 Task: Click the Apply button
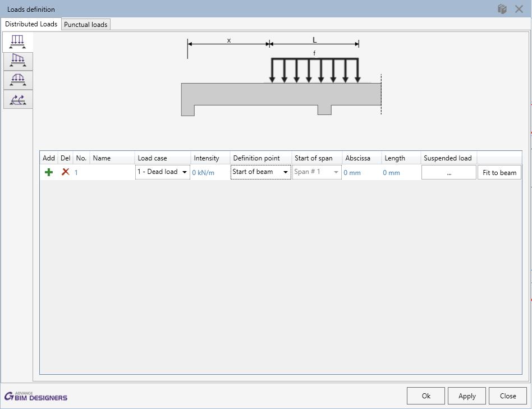[x=467, y=396]
